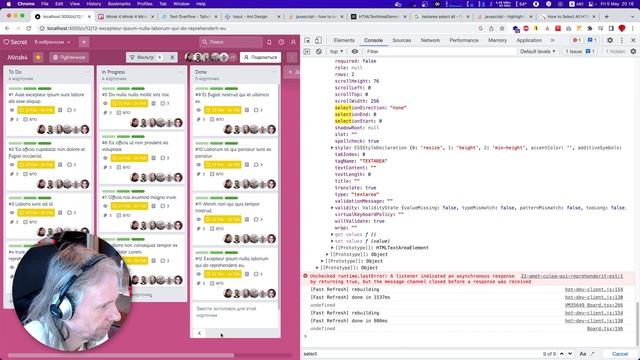This screenshot has width=640, height=360.
Task: Click the notification bell icon in app header
Action: pyautogui.click(x=269, y=42)
